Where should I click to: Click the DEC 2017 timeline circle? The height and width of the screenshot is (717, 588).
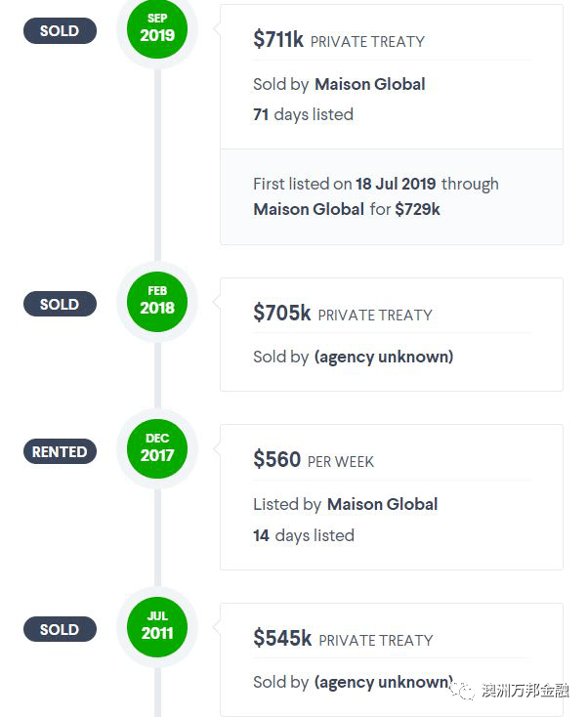point(157,449)
